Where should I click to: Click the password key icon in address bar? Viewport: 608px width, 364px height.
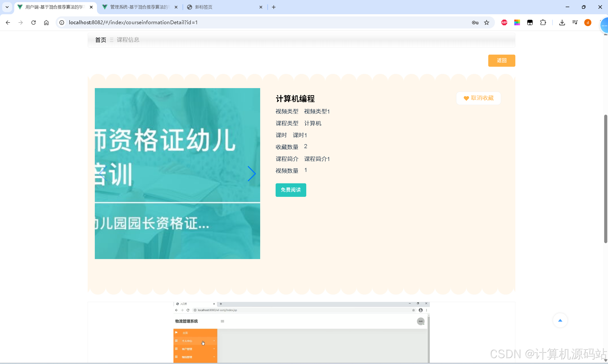475,22
